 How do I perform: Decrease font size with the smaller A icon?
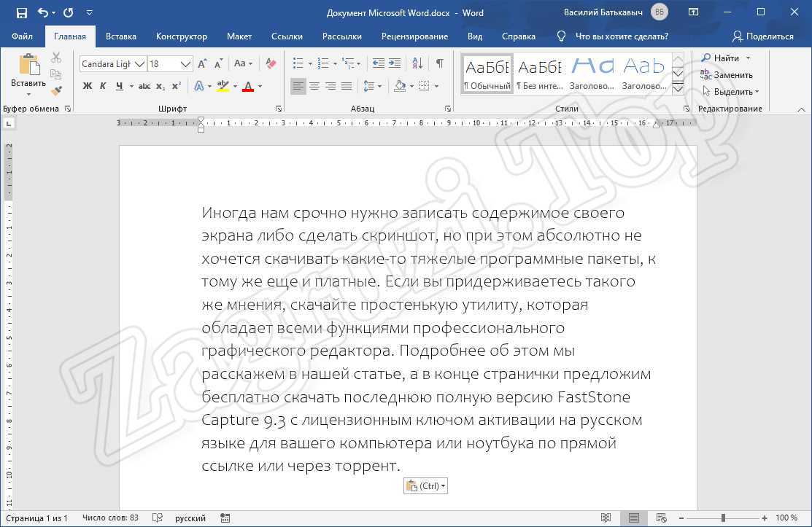click(x=219, y=64)
